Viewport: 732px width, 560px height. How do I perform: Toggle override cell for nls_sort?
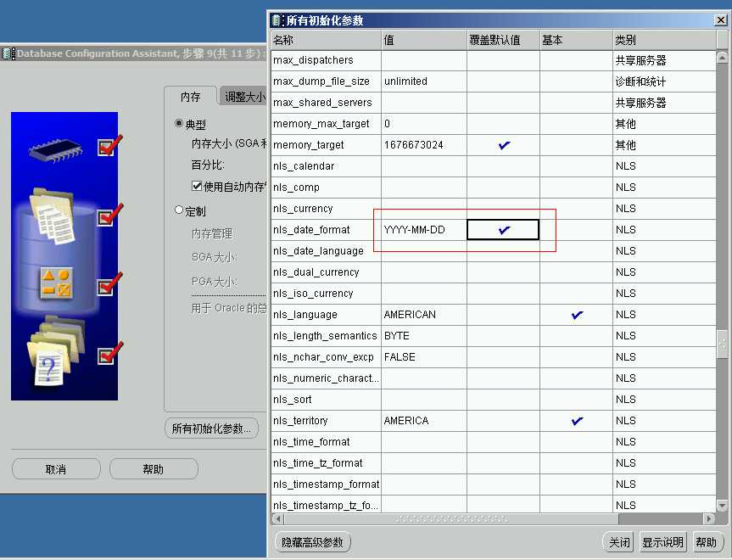tap(503, 400)
